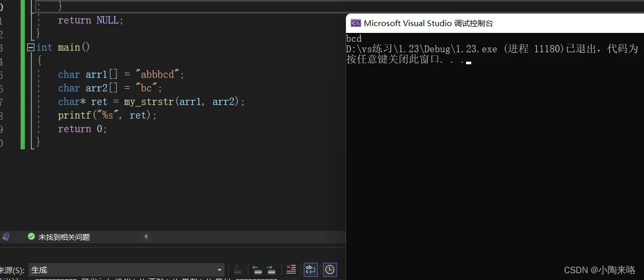Click the left scroll arrow beside issues status
The image size is (644, 280).
tap(146, 237)
